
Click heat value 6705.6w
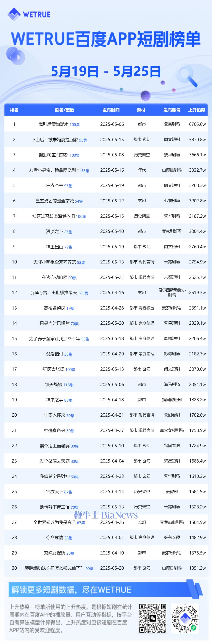[197, 124]
